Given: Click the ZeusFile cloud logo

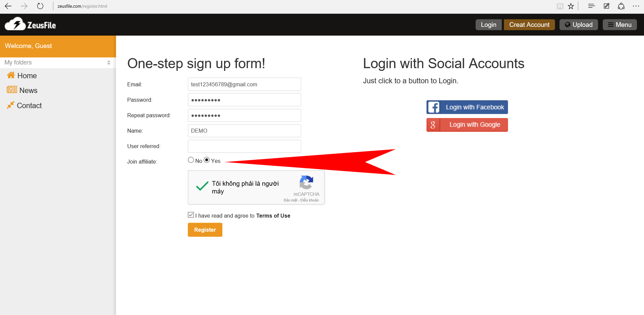Looking at the screenshot, I should tap(15, 24).
